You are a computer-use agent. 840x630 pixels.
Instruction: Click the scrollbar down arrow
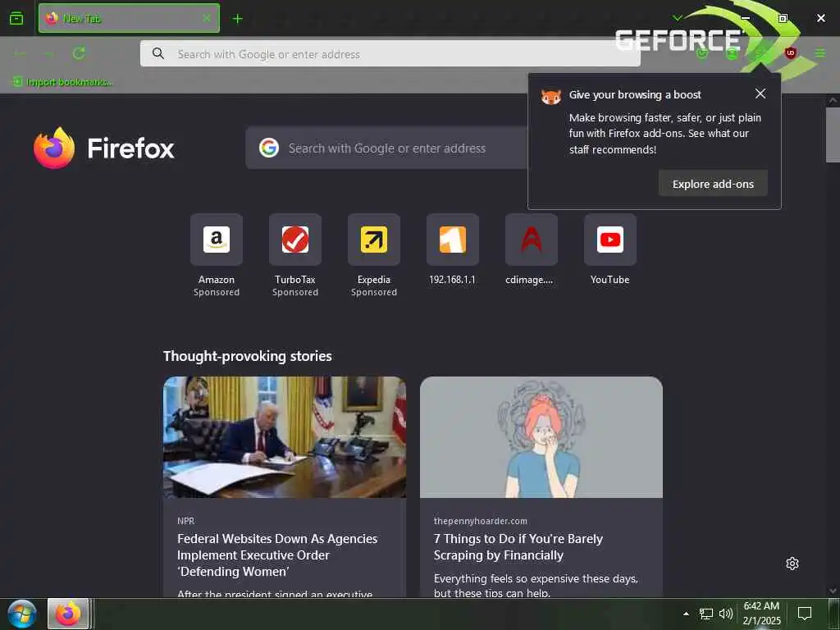pyautogui.click(x=833, y=591)
